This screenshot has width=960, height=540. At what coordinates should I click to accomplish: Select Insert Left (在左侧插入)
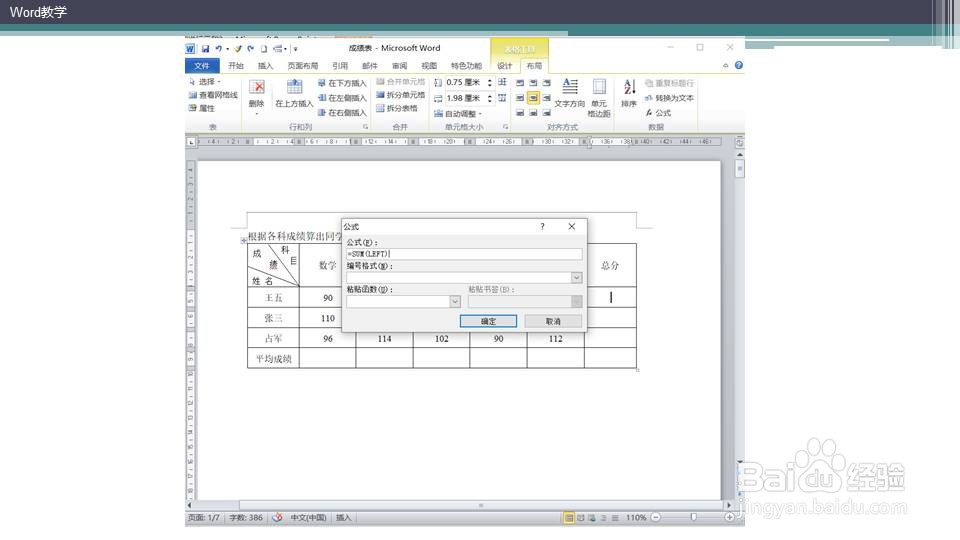pyautogui.click(x=342, y=98)
